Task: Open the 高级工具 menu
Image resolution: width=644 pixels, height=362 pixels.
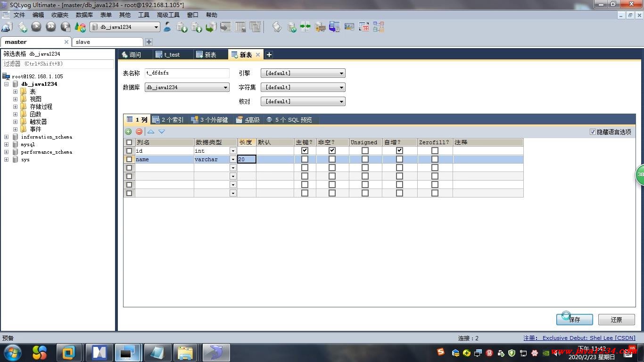Action: (168, 15)
